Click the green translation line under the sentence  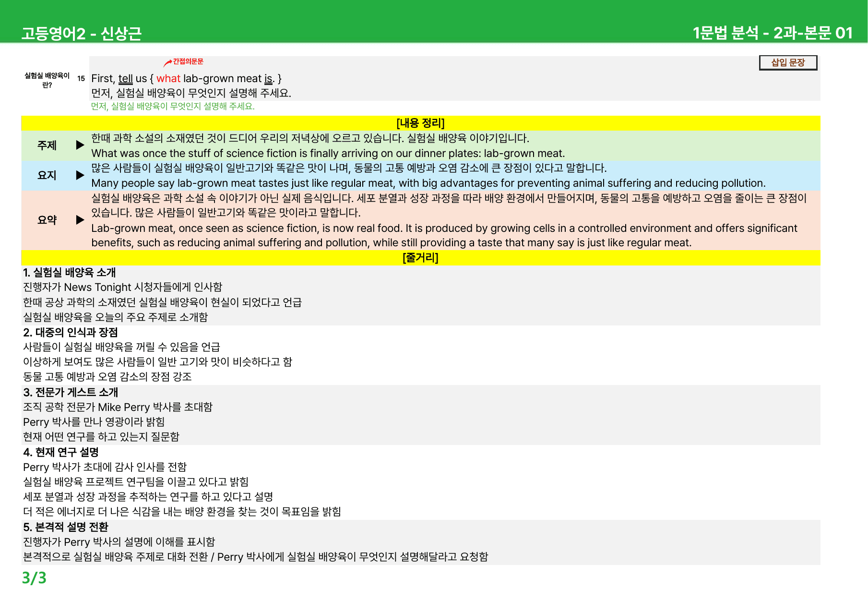click(173, 106)
